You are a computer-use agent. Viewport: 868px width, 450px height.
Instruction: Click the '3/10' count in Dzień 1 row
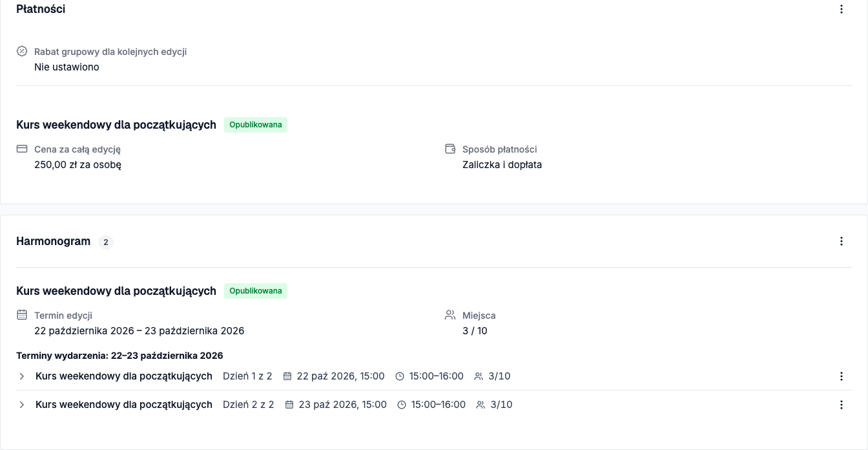pos(499,376)
